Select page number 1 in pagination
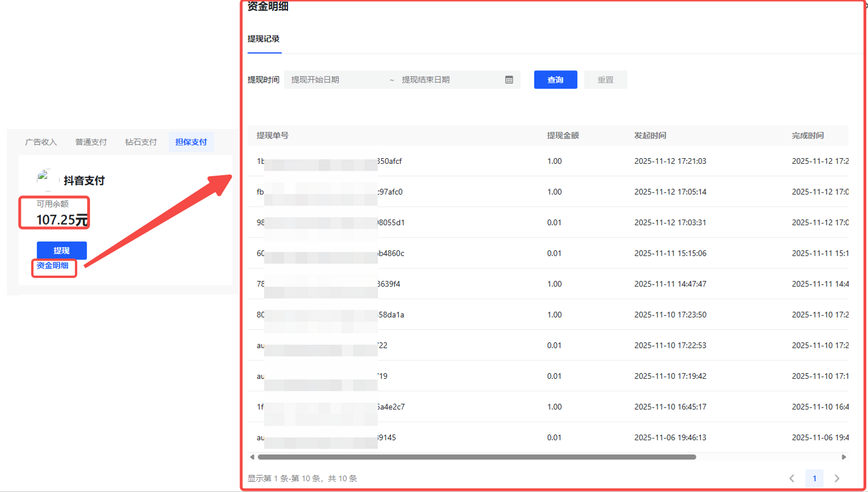The image size is (868, 492). click(814, 478)
